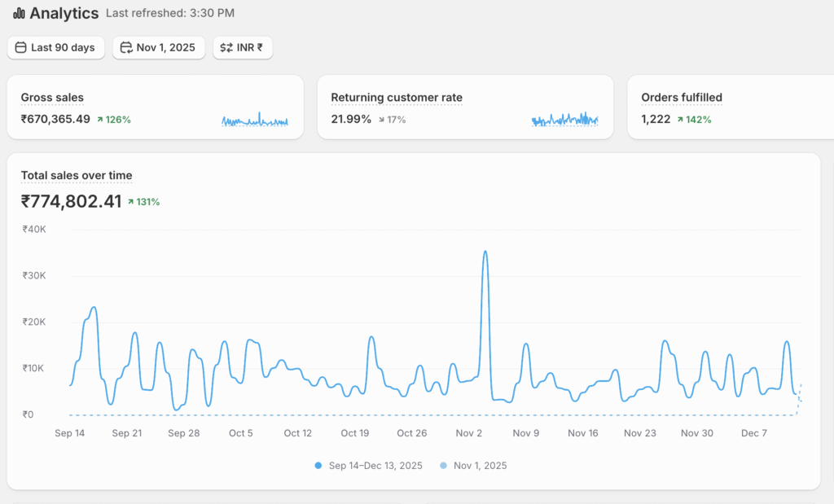Click the Gross sales sparkline chart
The height and width of the screenshot is (504, 834).
(x=255, y=121)
